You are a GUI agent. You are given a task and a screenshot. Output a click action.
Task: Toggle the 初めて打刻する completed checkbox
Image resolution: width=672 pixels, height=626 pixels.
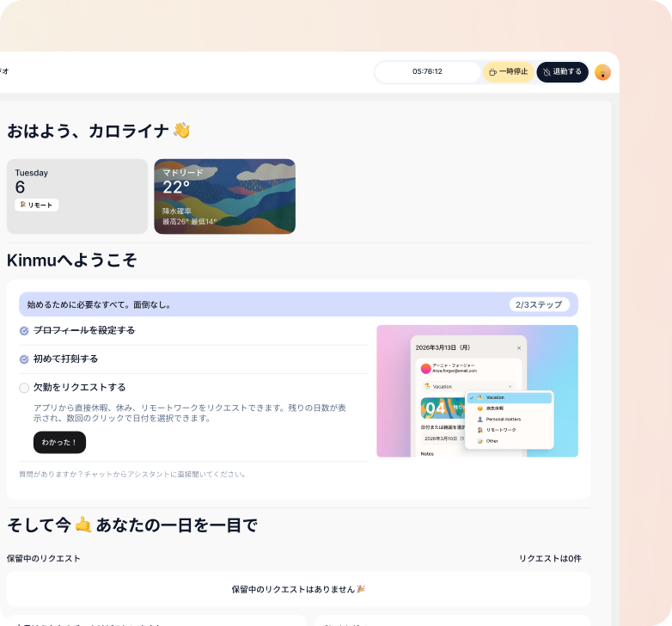[x=24, y=359]
